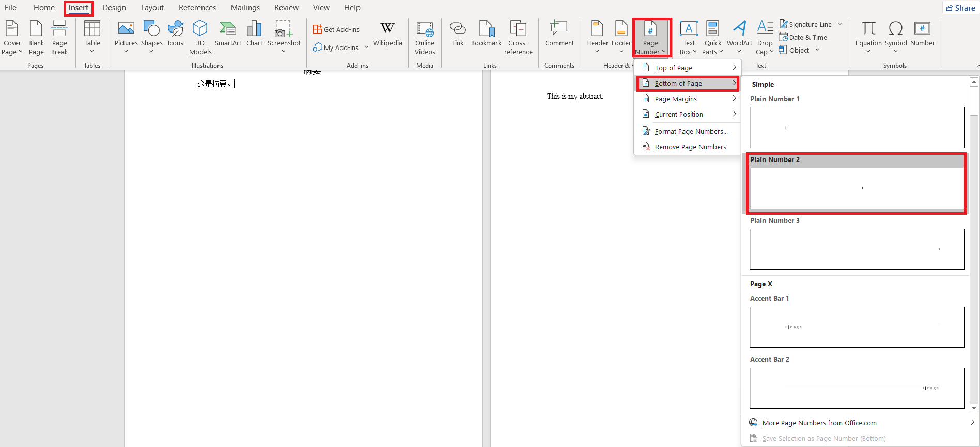This screenshot has width=980, height=447.
Task: Switch to the Design tab
Action: [x=114, y=8]
